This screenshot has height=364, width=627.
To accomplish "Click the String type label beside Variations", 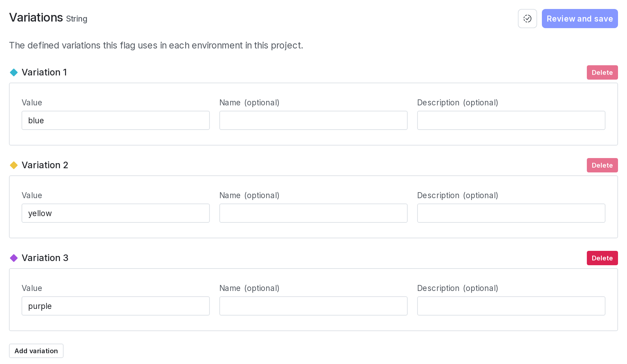I will 77,19.
